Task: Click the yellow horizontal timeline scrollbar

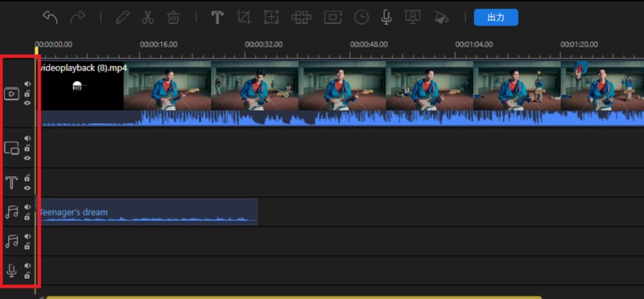Action: click(294, 297)
